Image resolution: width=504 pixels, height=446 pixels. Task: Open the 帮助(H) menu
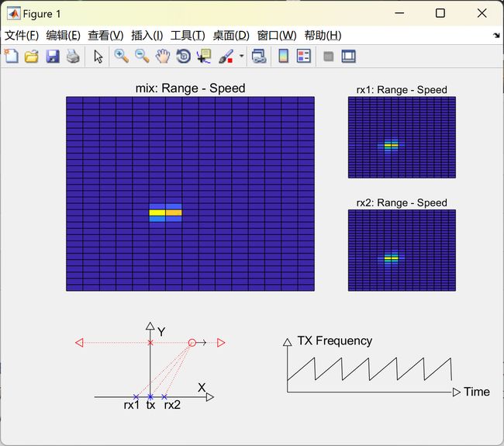[323, 36]
